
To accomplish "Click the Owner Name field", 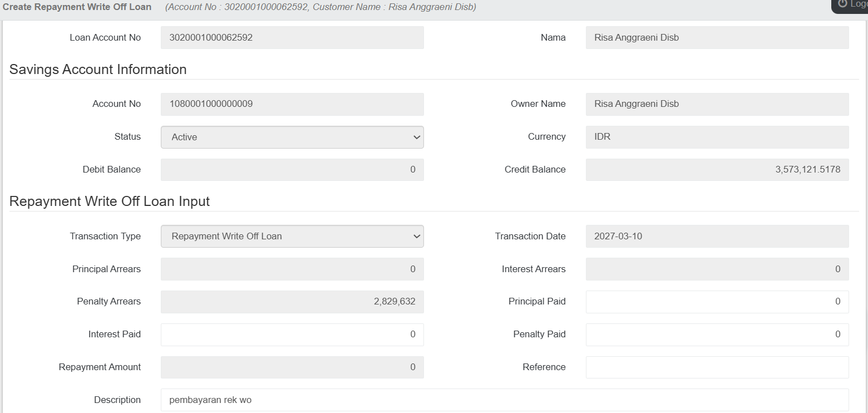I will pos(717,104).
